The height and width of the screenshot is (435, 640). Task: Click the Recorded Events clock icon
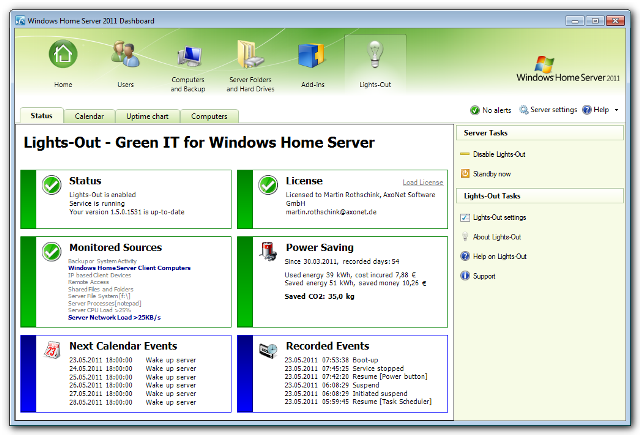click(x=268, y=351)
